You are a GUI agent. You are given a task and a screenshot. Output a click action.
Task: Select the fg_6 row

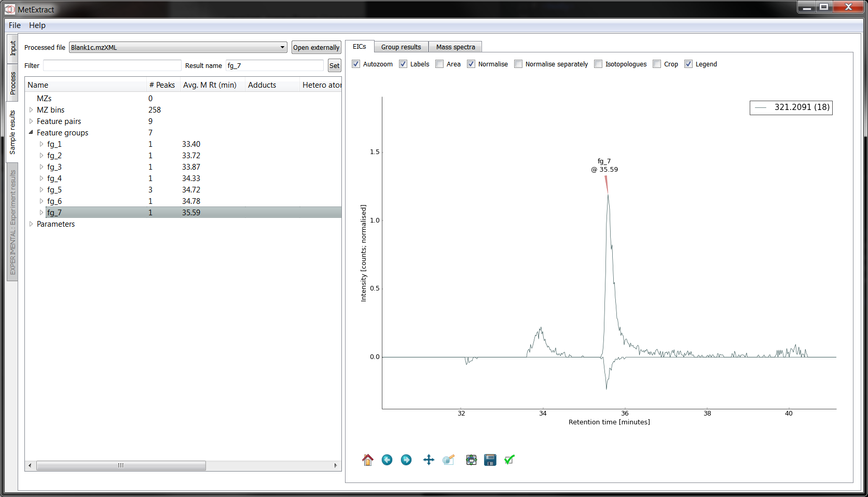(x=183, y=201)
